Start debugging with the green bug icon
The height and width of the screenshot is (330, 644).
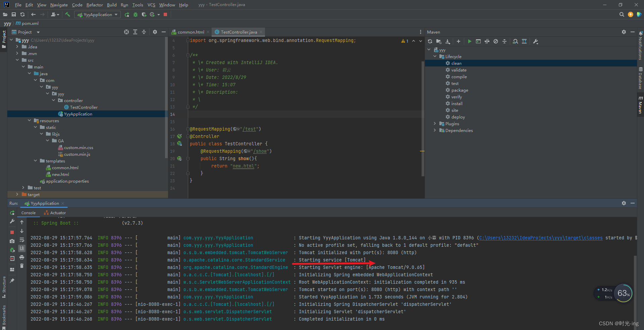pos(136,14)
